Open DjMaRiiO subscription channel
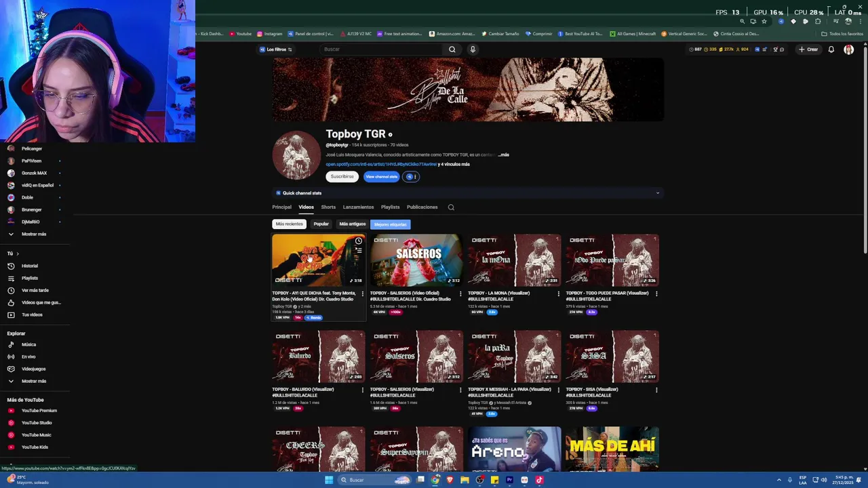 coord(31,222)
